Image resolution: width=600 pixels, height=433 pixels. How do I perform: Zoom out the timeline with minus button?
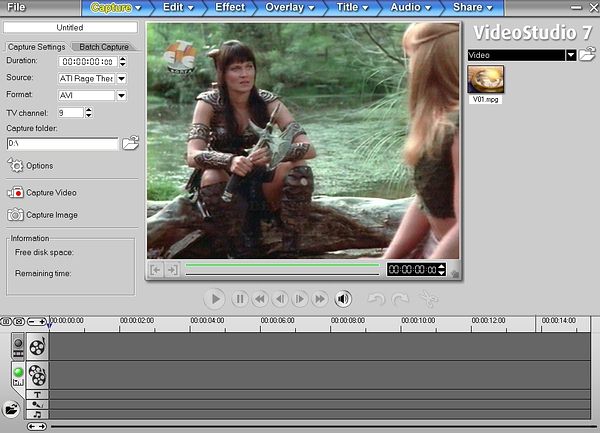pos(32,321)
